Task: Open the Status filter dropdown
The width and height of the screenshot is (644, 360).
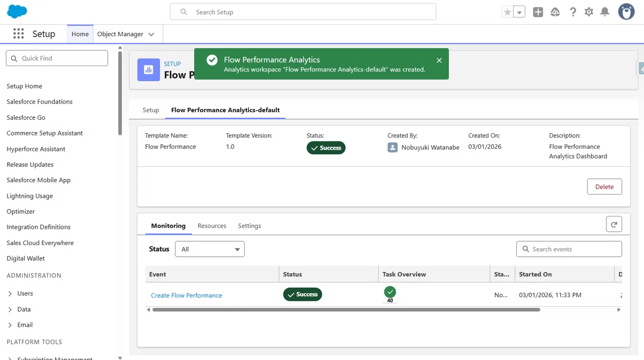Action: (210, 249)
